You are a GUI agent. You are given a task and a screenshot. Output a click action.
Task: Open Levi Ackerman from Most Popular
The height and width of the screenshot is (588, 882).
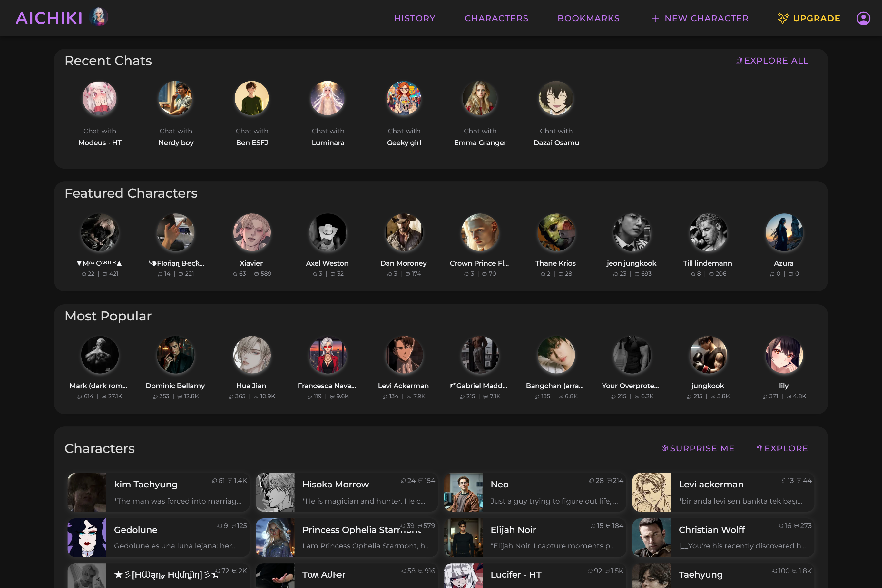(x=404, y=355)
